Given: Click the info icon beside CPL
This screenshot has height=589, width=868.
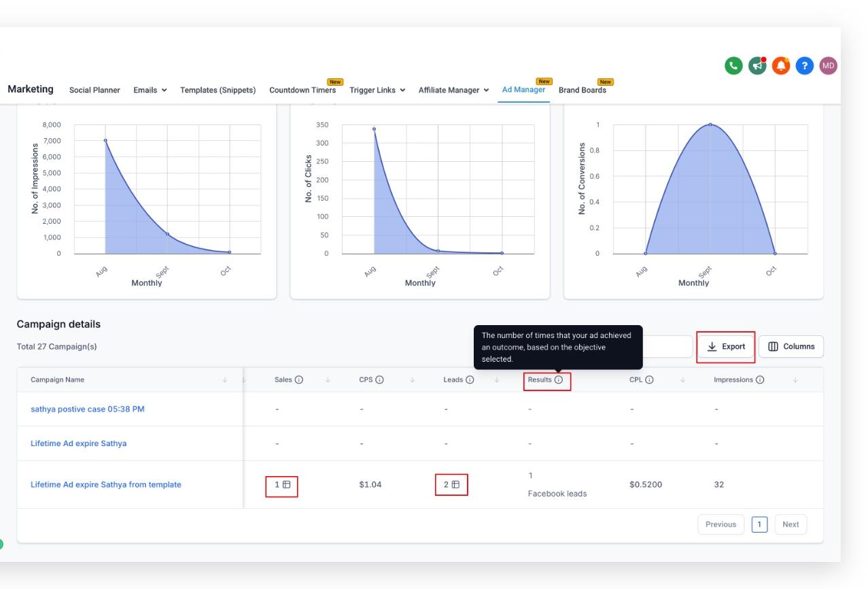Looking at the screenshot, I should [649, 380].
